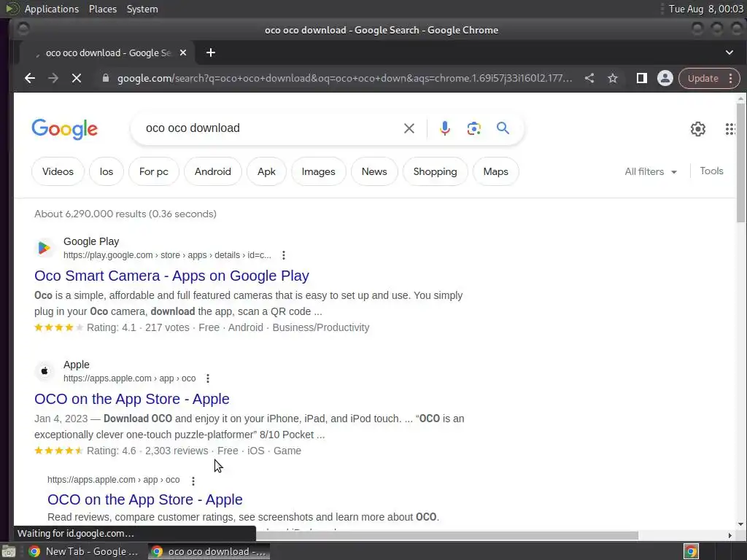Open more options beside Apple result
The width and height of the screenshot is (747, 560).
point(208,378)
